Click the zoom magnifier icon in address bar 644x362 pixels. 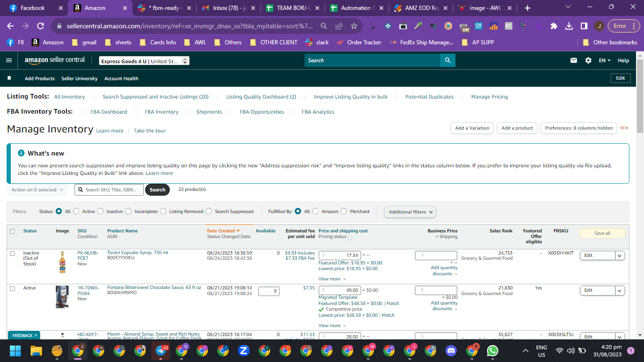coord(324,26)
